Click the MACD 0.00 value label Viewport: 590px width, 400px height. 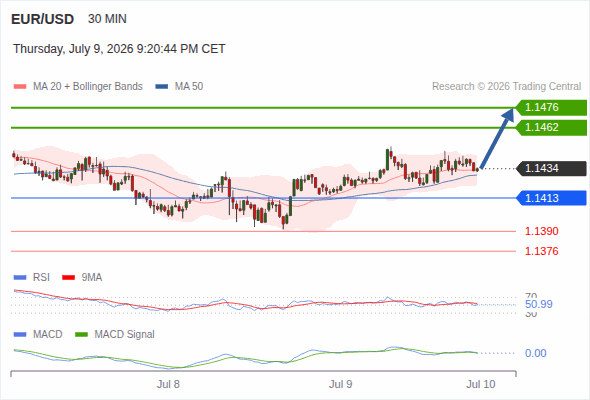(535, 353)
